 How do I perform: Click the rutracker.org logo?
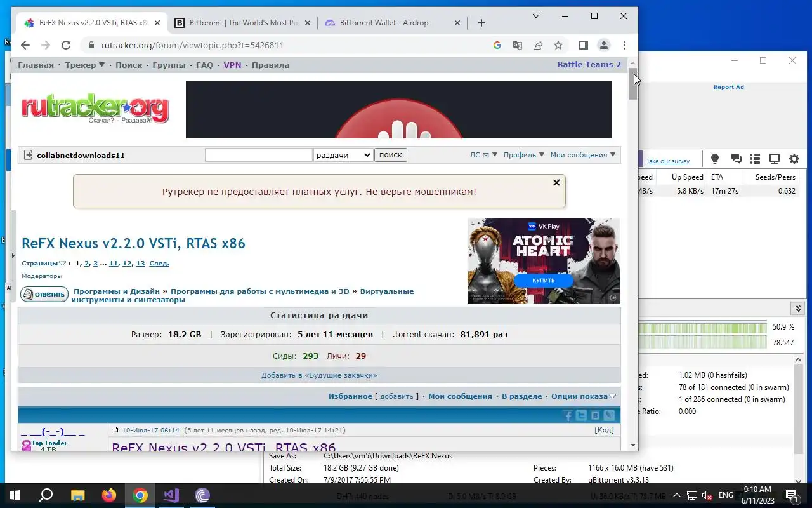tap(95, 109)
